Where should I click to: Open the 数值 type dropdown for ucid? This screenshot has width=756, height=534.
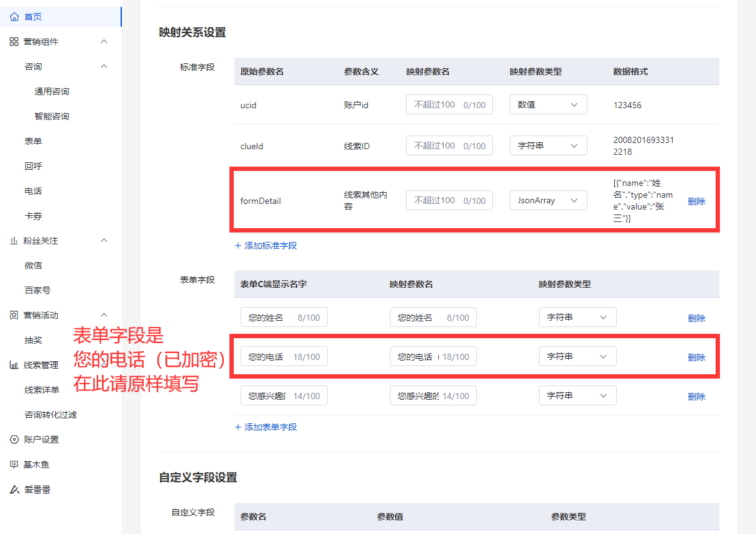[548, 104]
